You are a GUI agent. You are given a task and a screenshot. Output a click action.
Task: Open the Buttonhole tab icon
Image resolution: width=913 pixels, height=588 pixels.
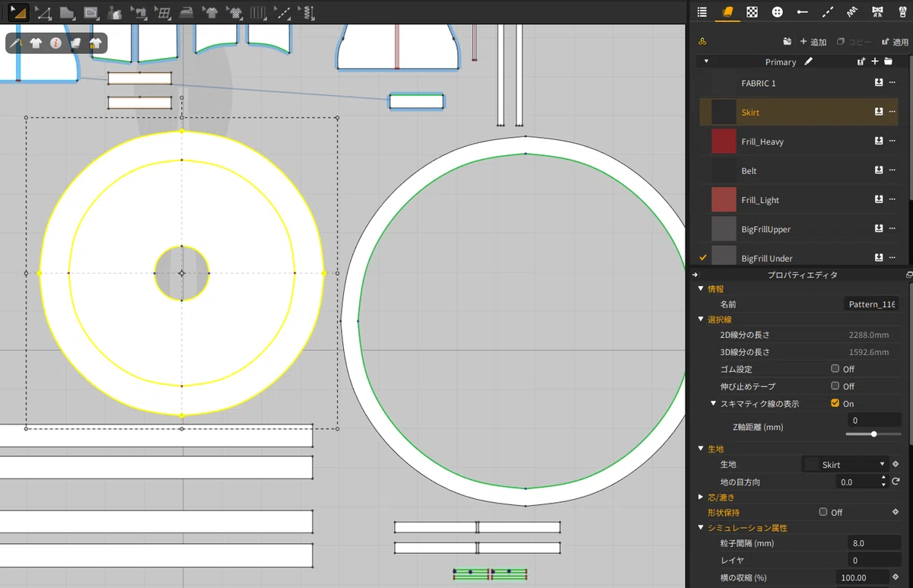point(802,11)
